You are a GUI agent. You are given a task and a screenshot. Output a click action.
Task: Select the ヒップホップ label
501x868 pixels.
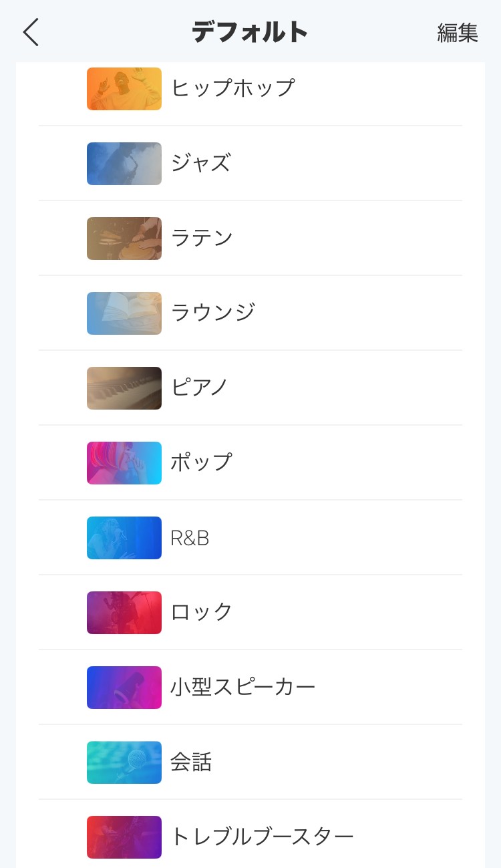[233, 88]
